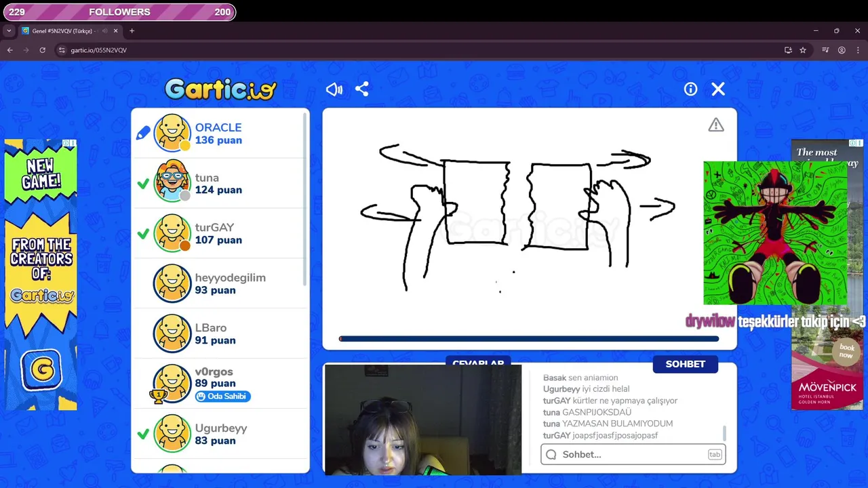Click the green checkmark beside turGAY
868x488 pixels.
click(x=143, y=234)
